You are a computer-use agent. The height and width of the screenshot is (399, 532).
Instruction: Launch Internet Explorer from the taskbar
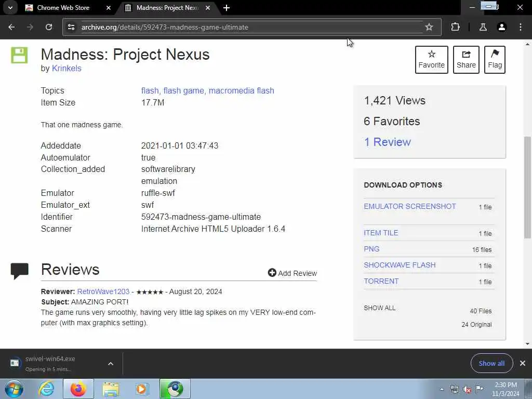tap(46, 389)
